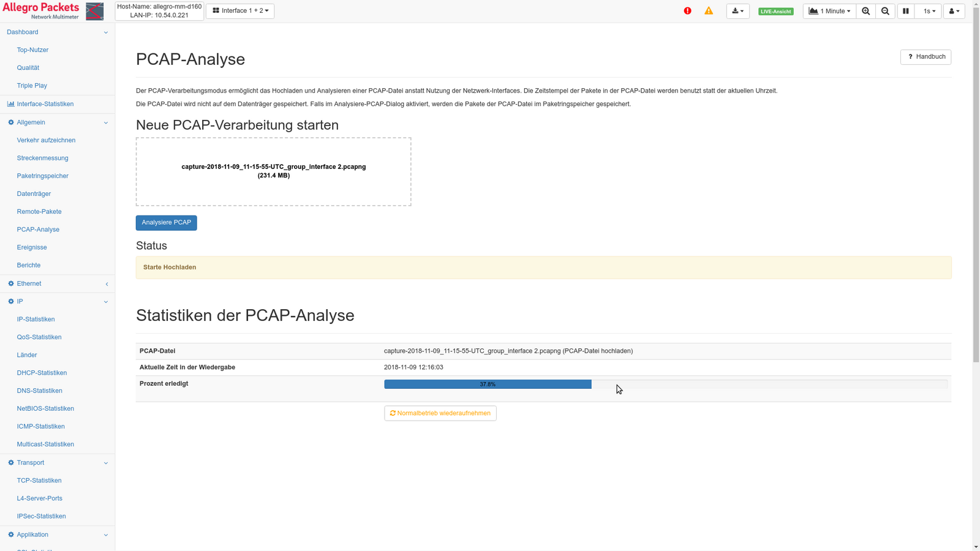The image size is (980, 551).
Task: Click the Analysiere PCAP button
Action: 166,223
